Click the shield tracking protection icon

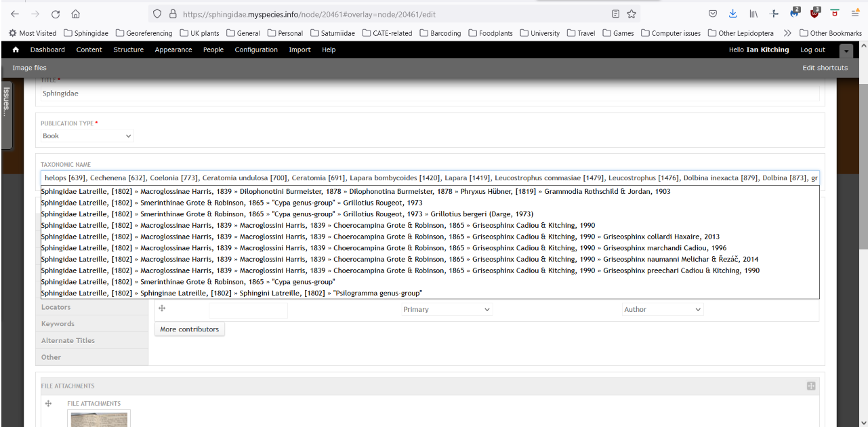pos(157,13)
